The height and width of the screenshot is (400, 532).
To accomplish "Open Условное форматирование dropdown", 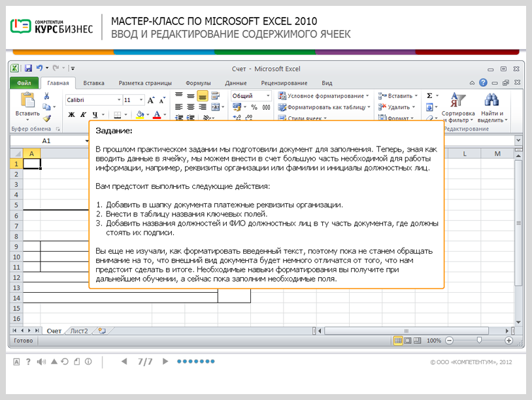I will pyautogui.click(x=324, y=96).
